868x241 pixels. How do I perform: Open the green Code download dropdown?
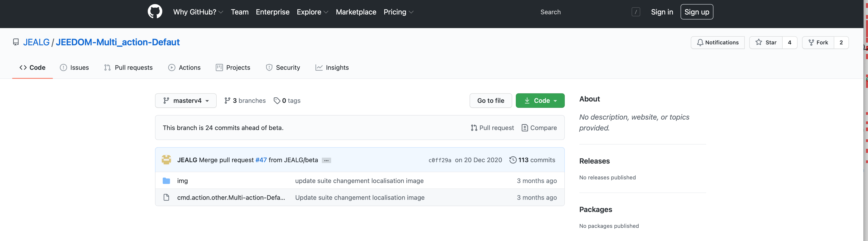(540, 101)
